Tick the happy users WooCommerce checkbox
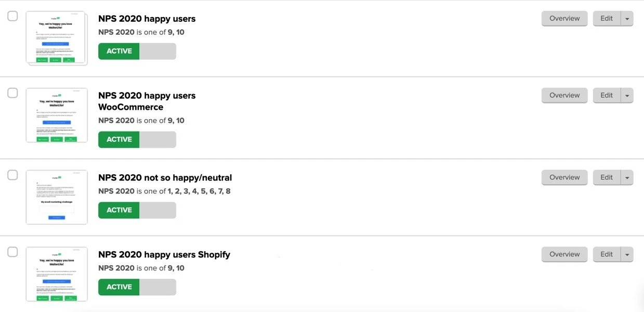The image size is (644, 312). (x=12, y=93)
